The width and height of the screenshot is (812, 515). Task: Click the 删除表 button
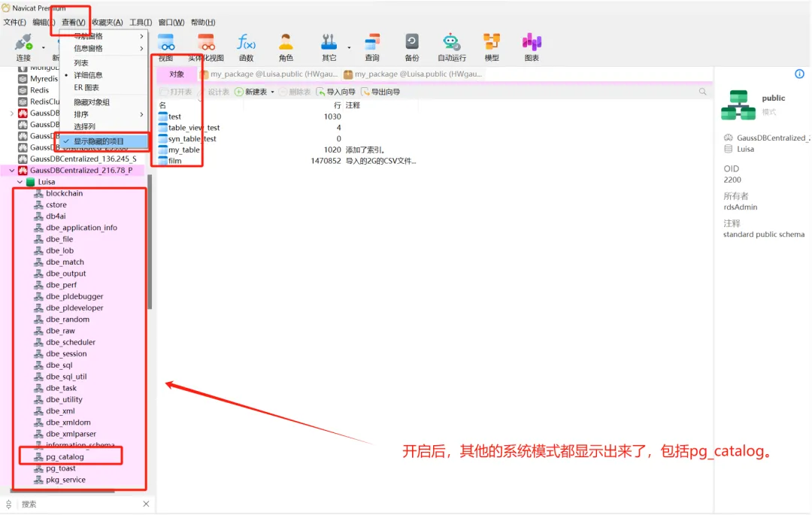[295, 92]
